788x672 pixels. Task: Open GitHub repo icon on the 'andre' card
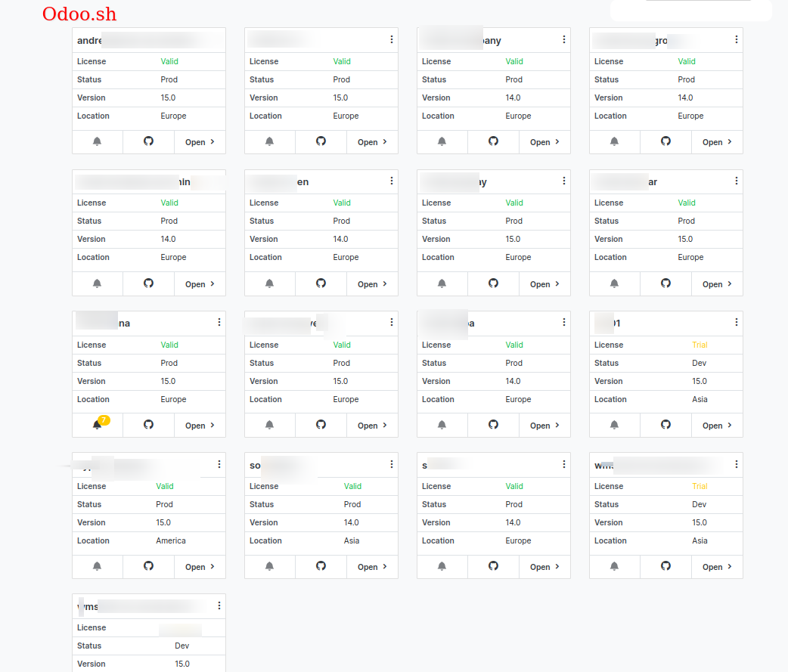148,141
